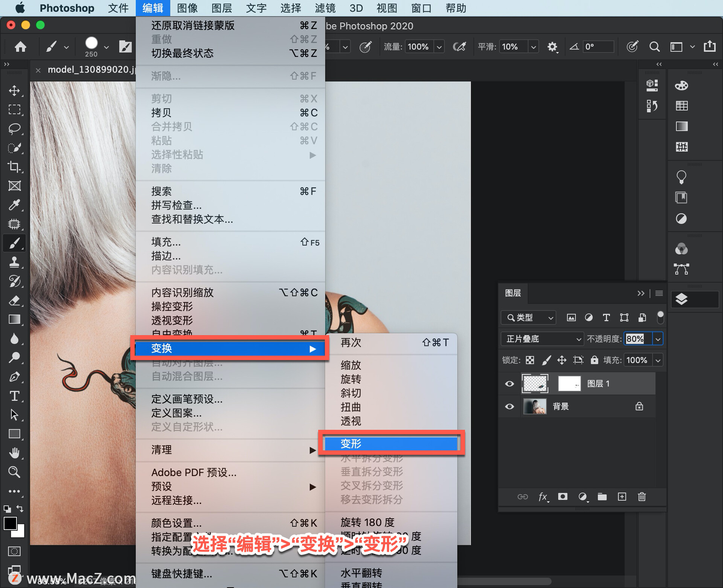Select the Clone Stamp tool
Image resolution: width=723 pixels, height=588 pixels.
(x=14, y=262)
